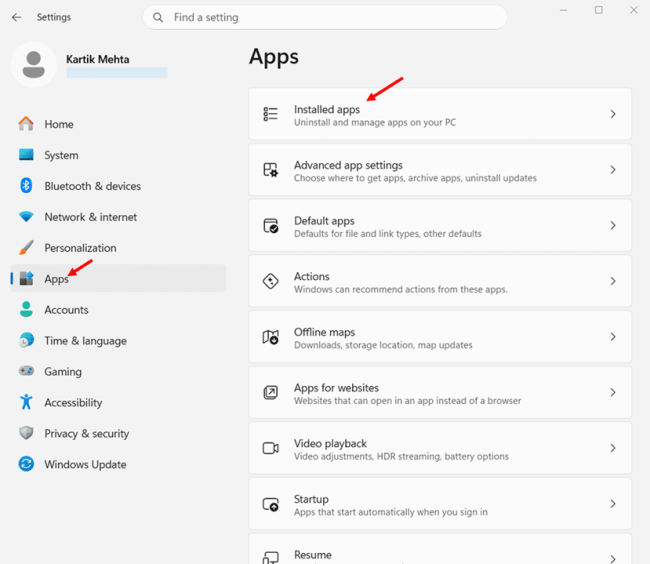The image size is (650, 564).
Task: Open Video playback settings
Action: tap(440, 448)
